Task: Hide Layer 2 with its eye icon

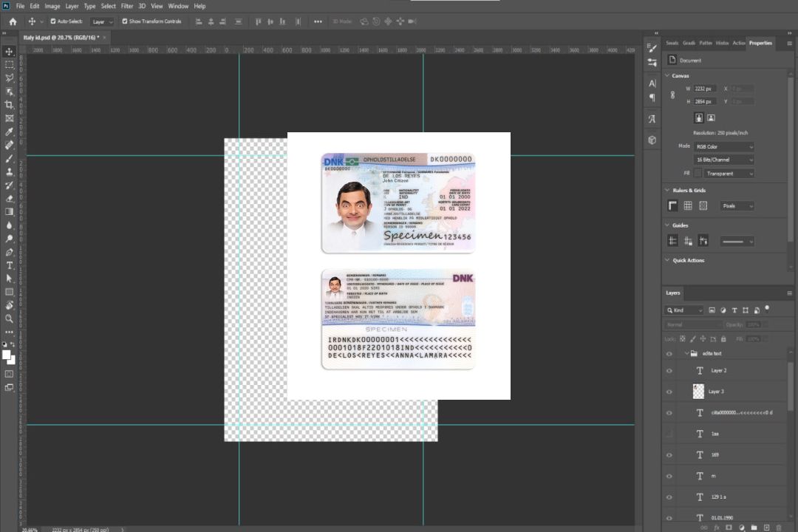Action: coord(669,371)
